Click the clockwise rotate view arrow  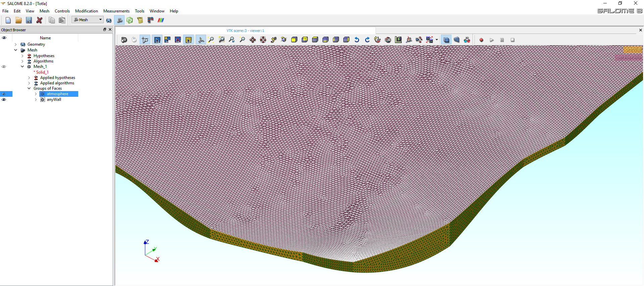[x=367, y=40]
